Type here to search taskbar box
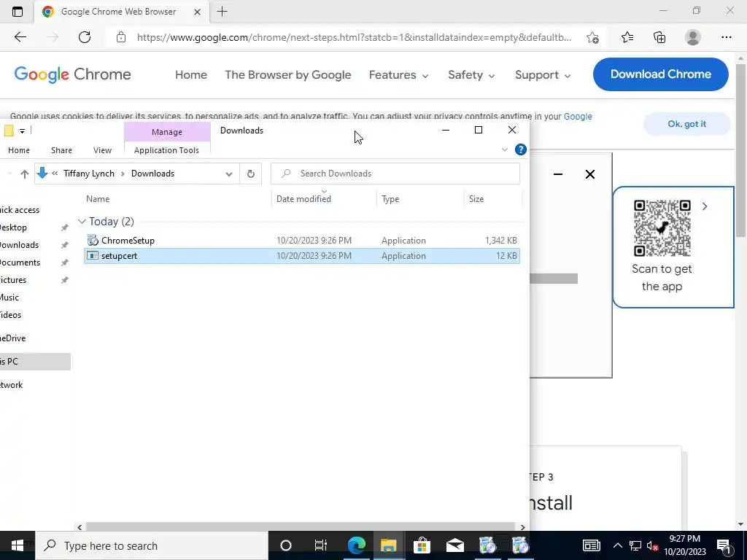747x560 pixels. click(x=152, y=545)
